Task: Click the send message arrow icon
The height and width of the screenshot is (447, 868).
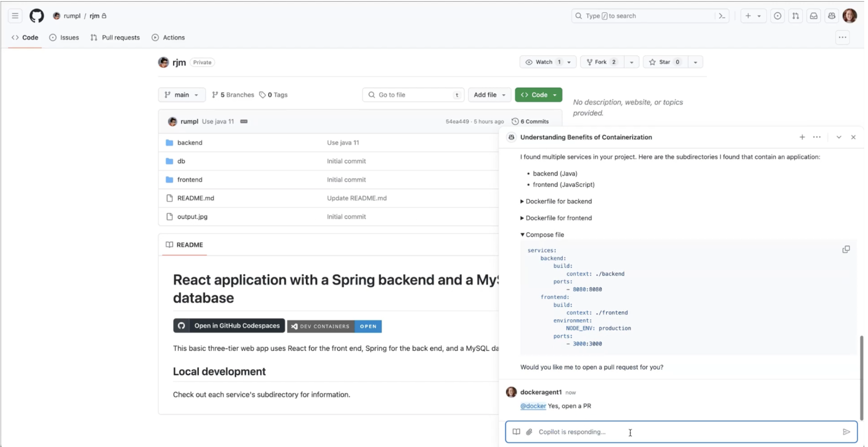Action: 847,432
